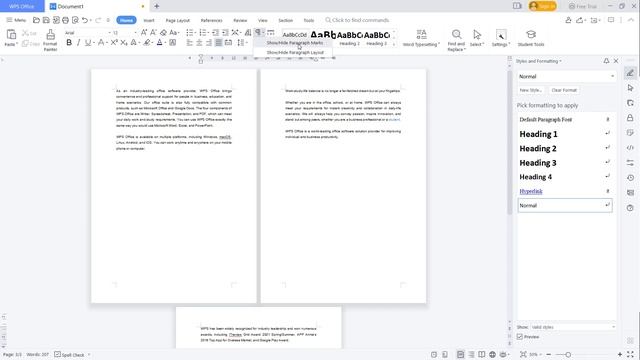Toggle Bold formatting
This screenshot has width=640, height=360.
point(69,42)
